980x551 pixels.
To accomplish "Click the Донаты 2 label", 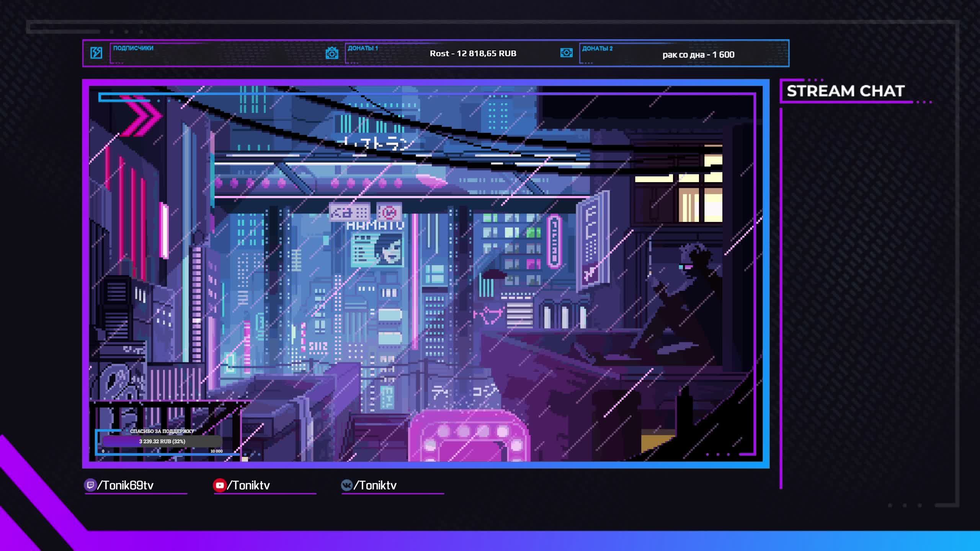I will tap(597, 49).
